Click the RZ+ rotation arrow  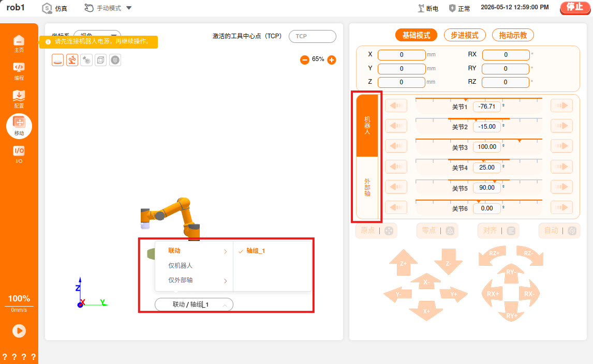(492, 255)
